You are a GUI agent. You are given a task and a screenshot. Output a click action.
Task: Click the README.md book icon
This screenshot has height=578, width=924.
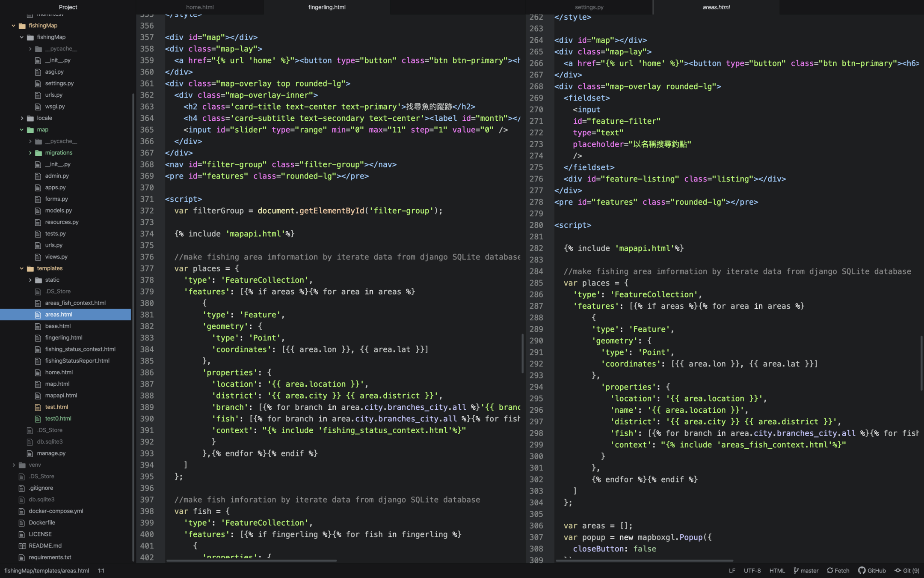pyautogui.click(x=22, y=545)
